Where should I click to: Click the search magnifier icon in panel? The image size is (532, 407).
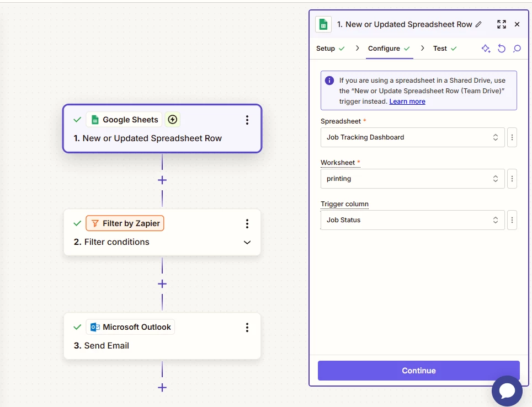[517, 49]
